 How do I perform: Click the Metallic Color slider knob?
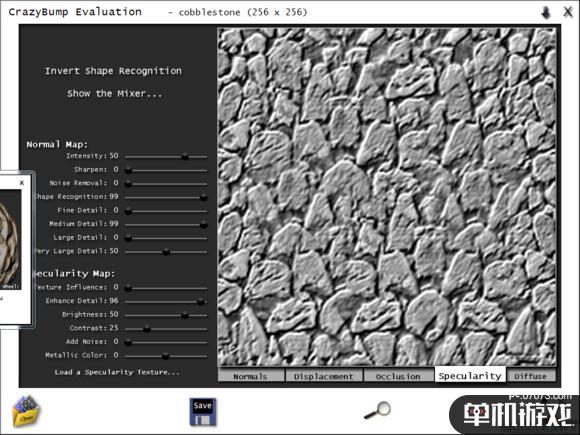click(x=165, y=356)
